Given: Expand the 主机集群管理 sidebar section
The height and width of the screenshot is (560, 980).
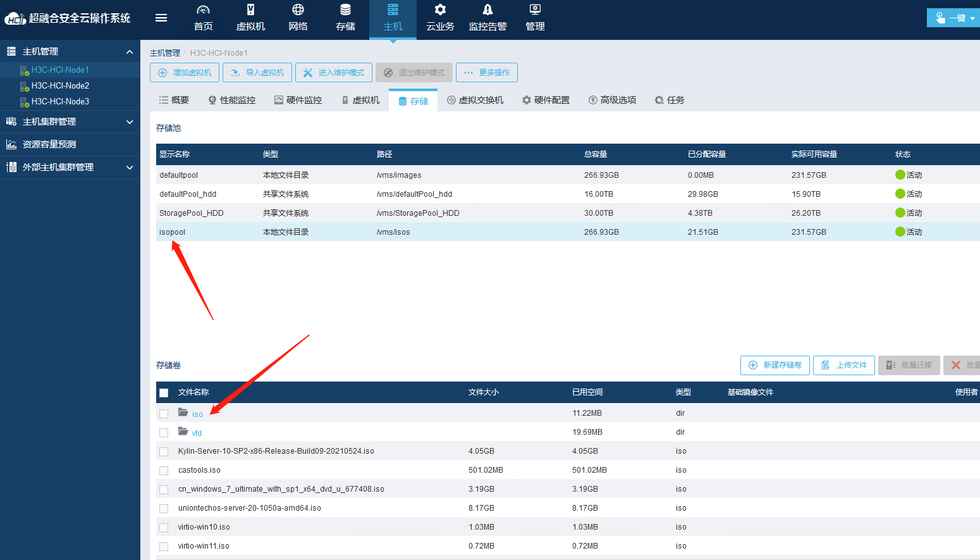Looking at the screenshot, I should pyautogui.click(x=130, y=122).
